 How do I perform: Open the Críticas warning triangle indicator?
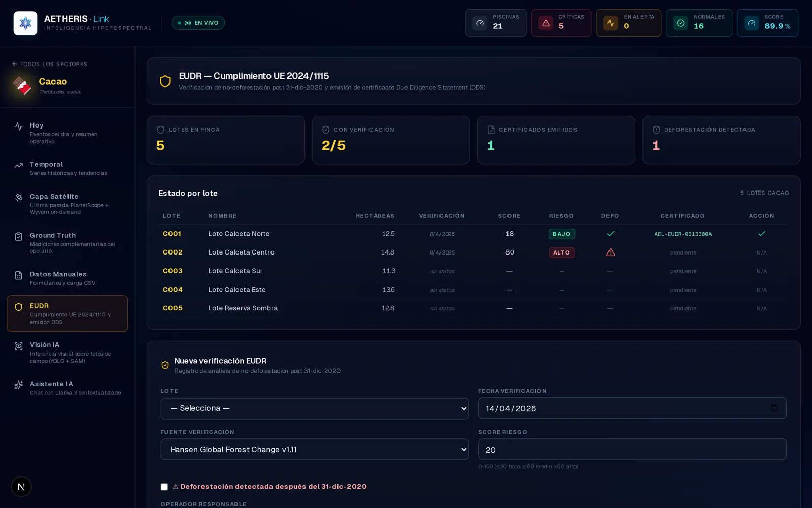pos(546,23)
